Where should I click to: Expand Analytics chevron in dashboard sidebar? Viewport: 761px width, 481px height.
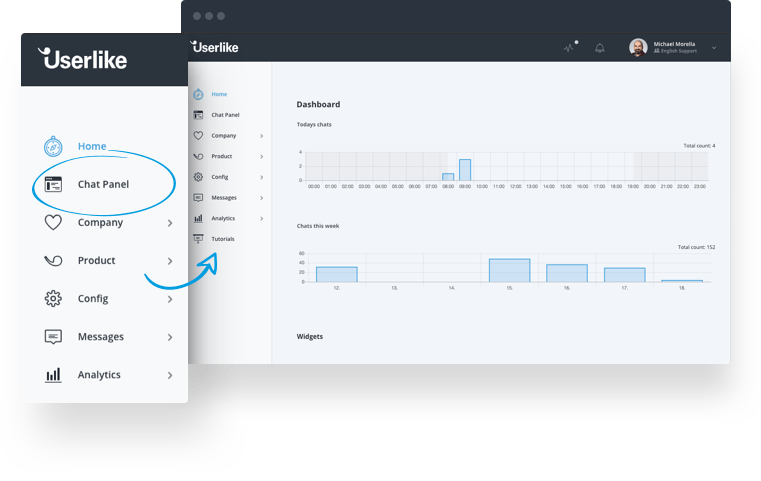point(262,218)
